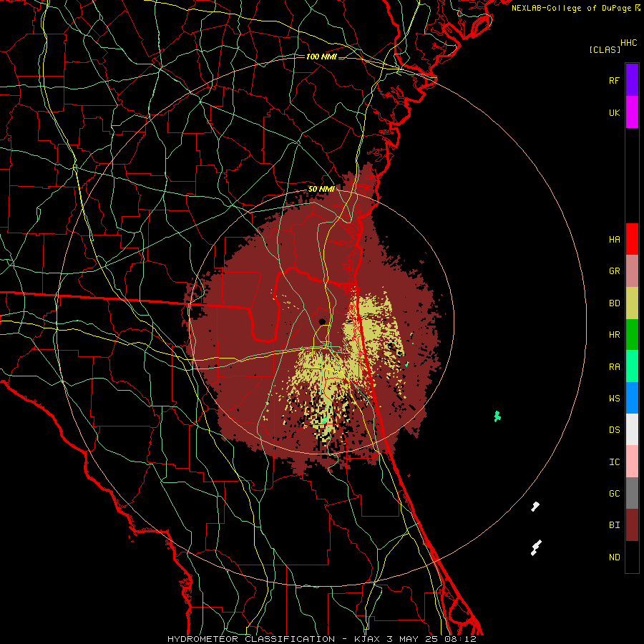The image size is (644, 644).
Task: Click the black radar site dot
Action: coord(322,321)
